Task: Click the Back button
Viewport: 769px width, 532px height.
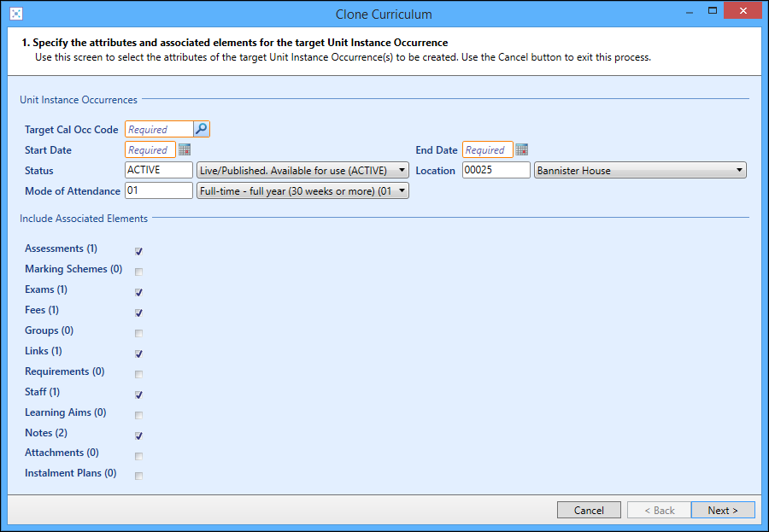Action: [x=659, y=510]
